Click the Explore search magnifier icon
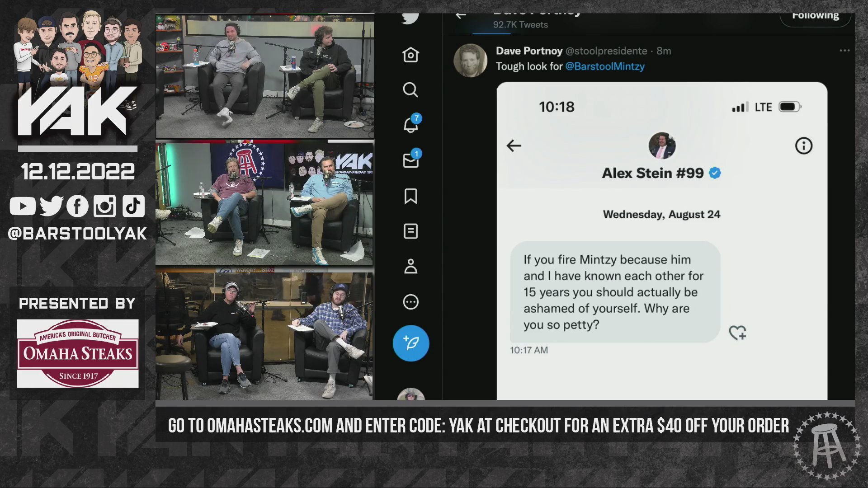 point(410,89)
